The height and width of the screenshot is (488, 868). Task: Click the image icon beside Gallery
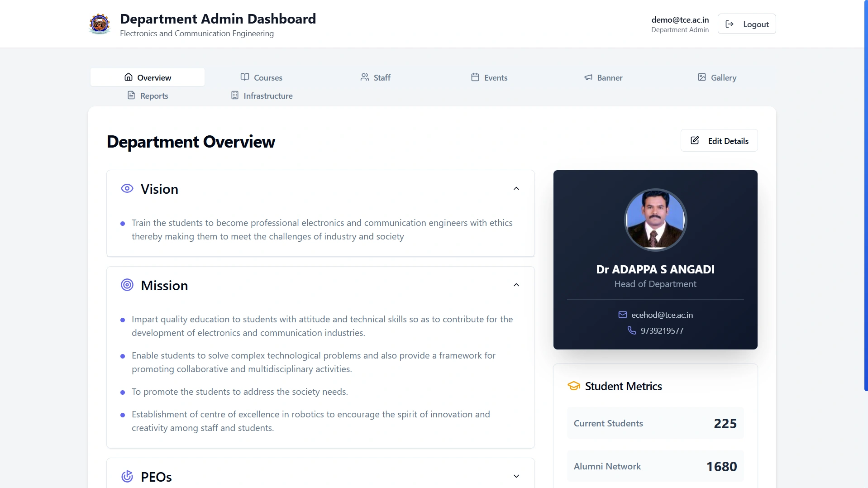pyautogui.click(x=702, y=77)
